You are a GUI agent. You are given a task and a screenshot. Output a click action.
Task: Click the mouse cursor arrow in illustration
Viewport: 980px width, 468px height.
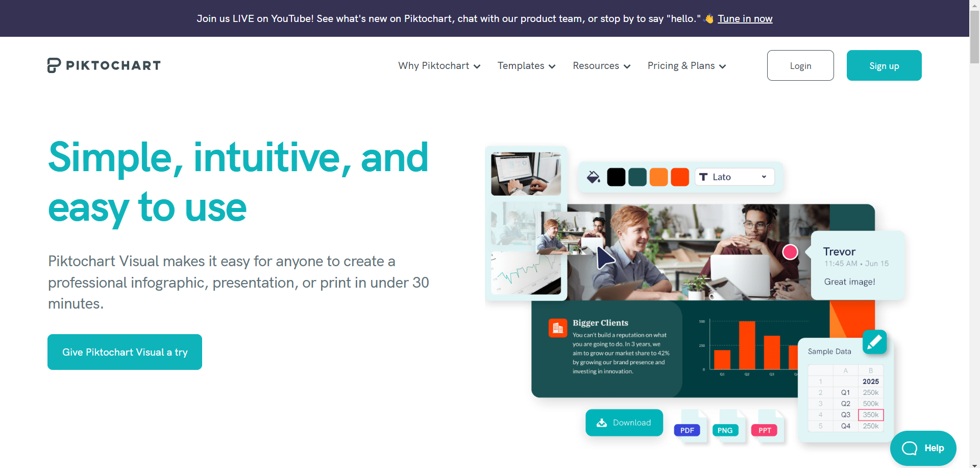coord(605,258)
